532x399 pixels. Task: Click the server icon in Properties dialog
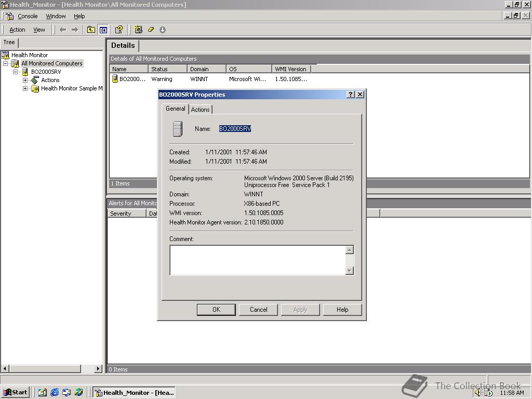178,129
